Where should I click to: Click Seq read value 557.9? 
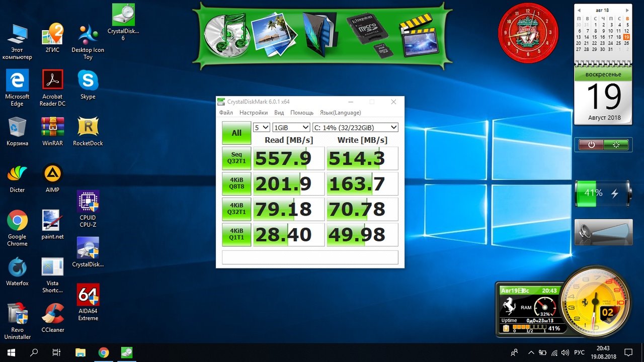[289, 158]
